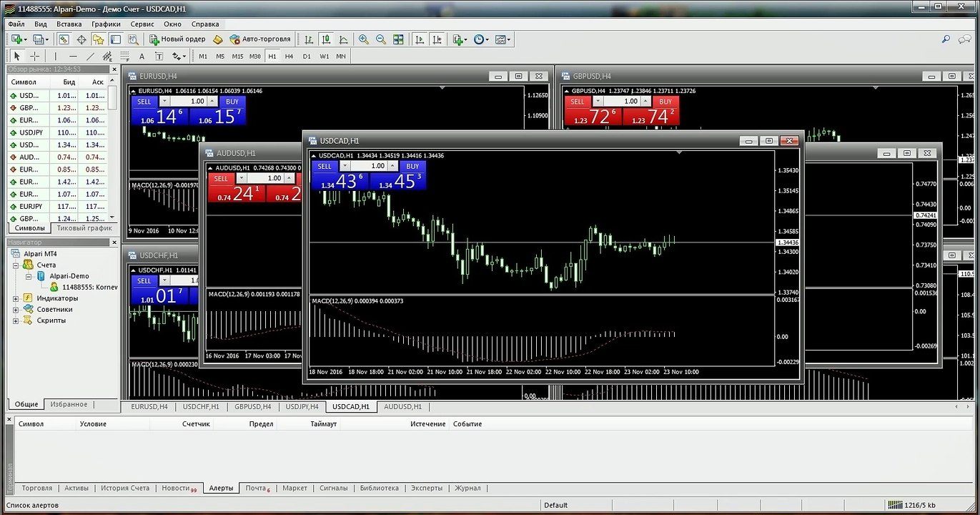Click the Новый ордер button
The image size is (980, 515).
pyautogui.click(x=177, y=39)
